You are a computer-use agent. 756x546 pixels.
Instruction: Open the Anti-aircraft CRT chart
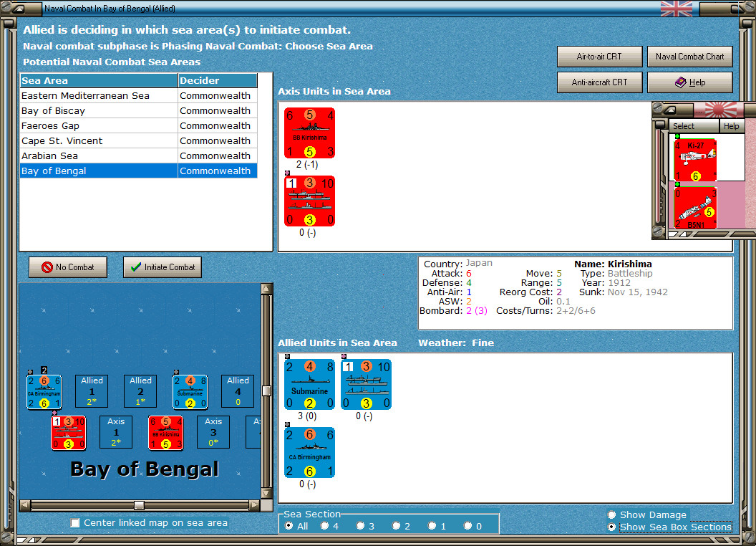[599, 82]
